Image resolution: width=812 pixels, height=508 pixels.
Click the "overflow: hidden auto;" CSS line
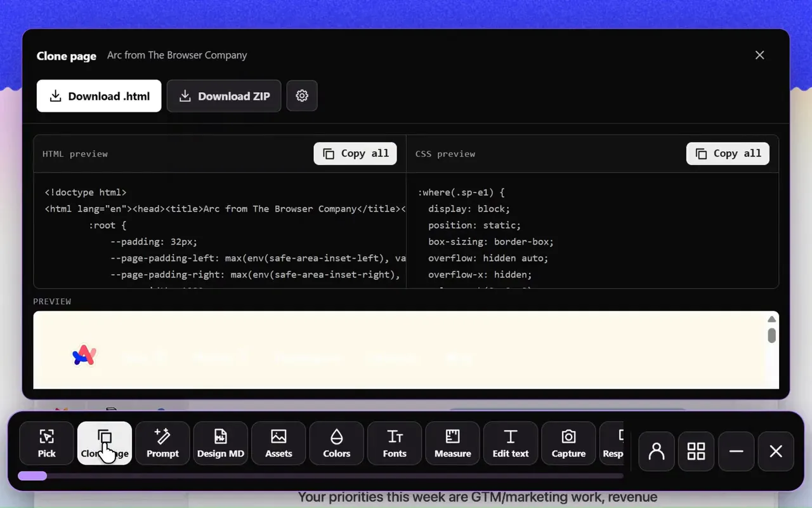pos(488,258)
